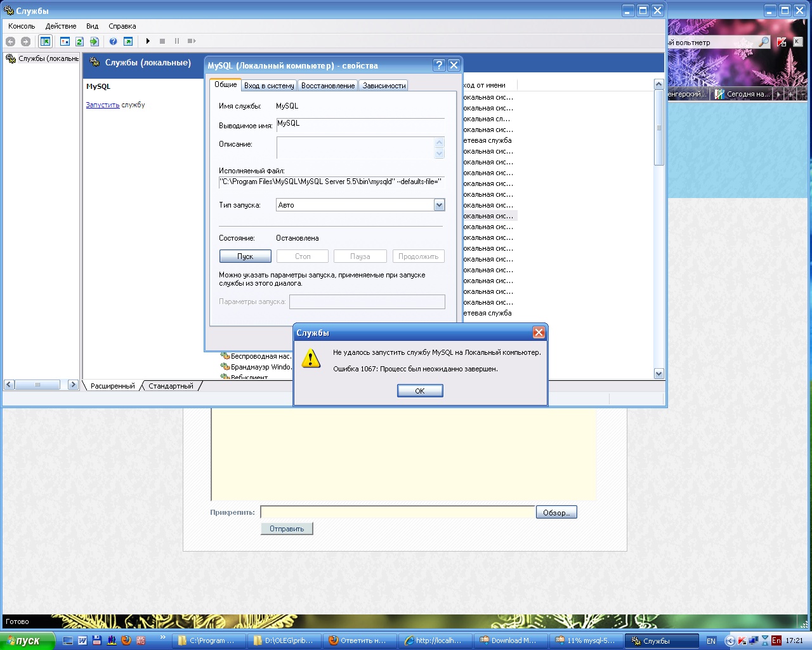Click OK in the error 1067 dialog

click(x=420, y=391)
